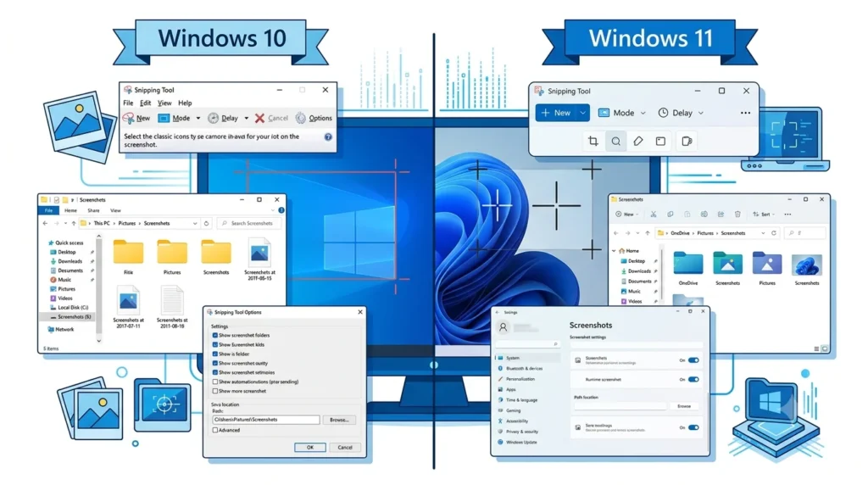
Task: Open the Pictures folder in Windows 11 Explorer
Action: [766, 269]
